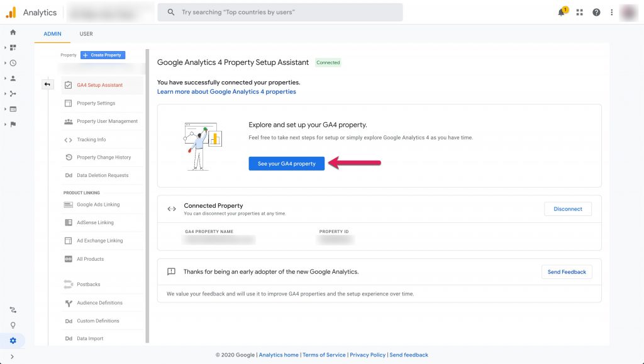Click the blurred account avatar
The width and height of the screenshot is (644, 364).
coord(629,13)
